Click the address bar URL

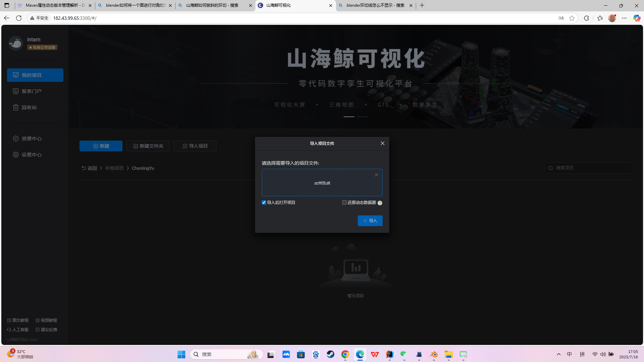point(75,18)
